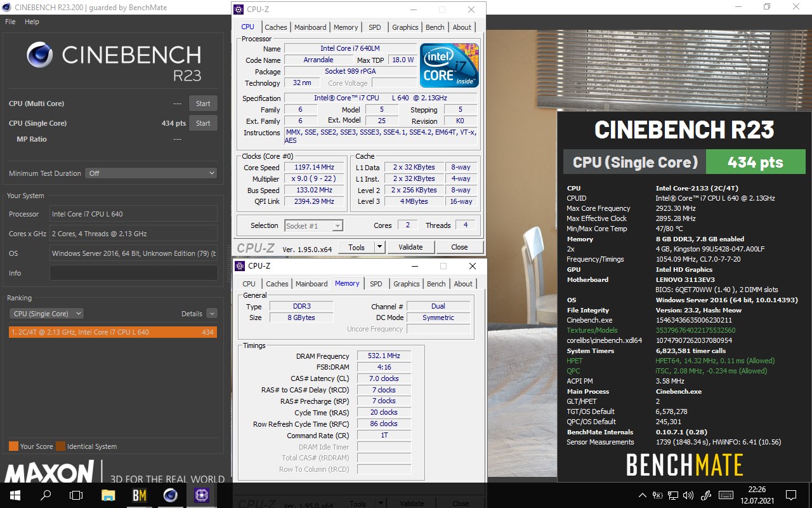Switch to SPD tab in lower CPU-Z window

pyautogui.click(x=376, y=284)
